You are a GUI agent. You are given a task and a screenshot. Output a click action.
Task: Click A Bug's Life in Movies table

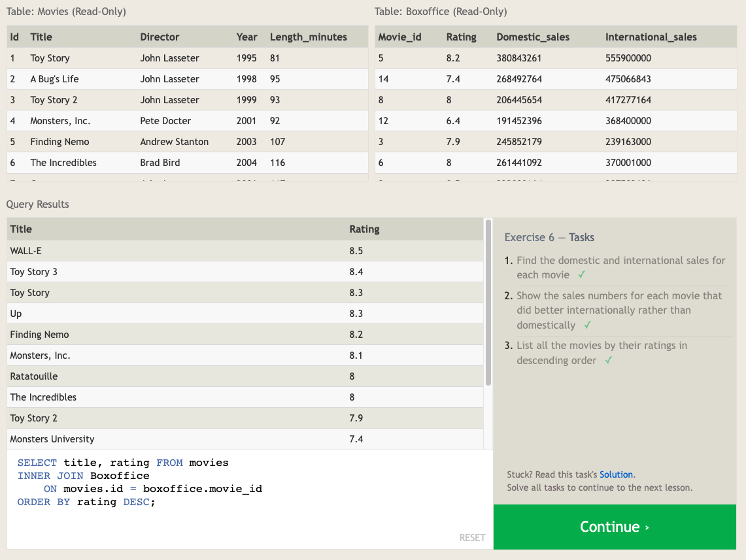coord(55,79)
